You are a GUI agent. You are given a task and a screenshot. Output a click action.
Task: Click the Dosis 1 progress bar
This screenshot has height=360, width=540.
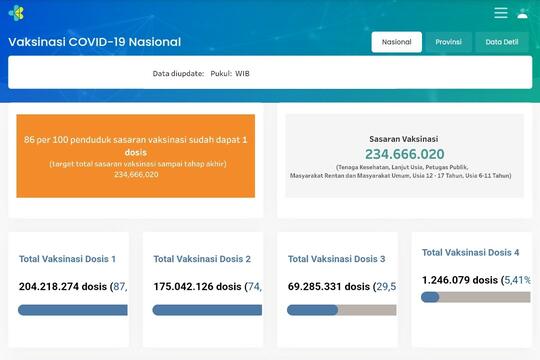click(x=73, y=310)
